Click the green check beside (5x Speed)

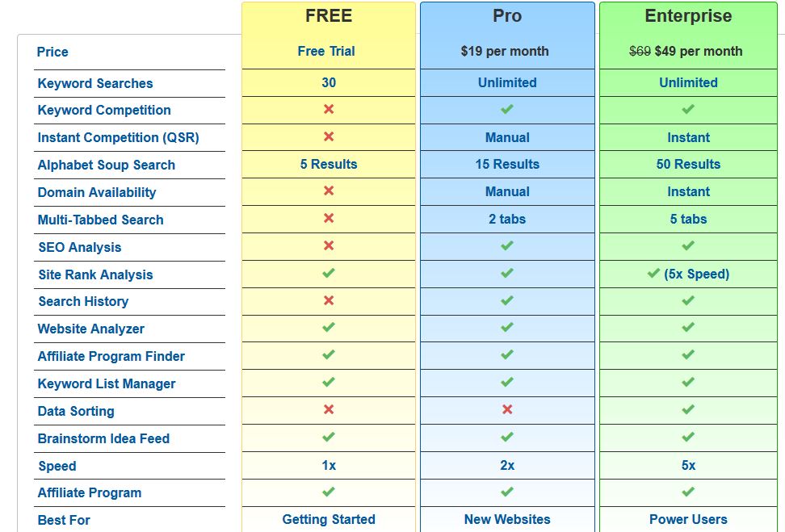[653, 273]
